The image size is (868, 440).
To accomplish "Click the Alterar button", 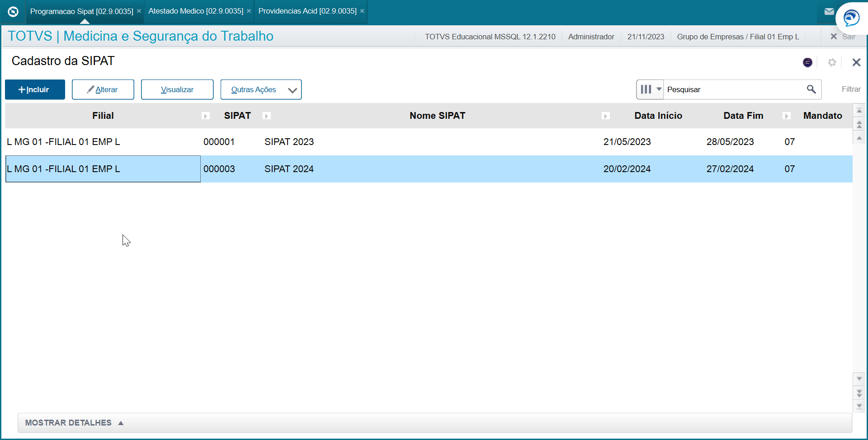I will (x=103, y=89).
